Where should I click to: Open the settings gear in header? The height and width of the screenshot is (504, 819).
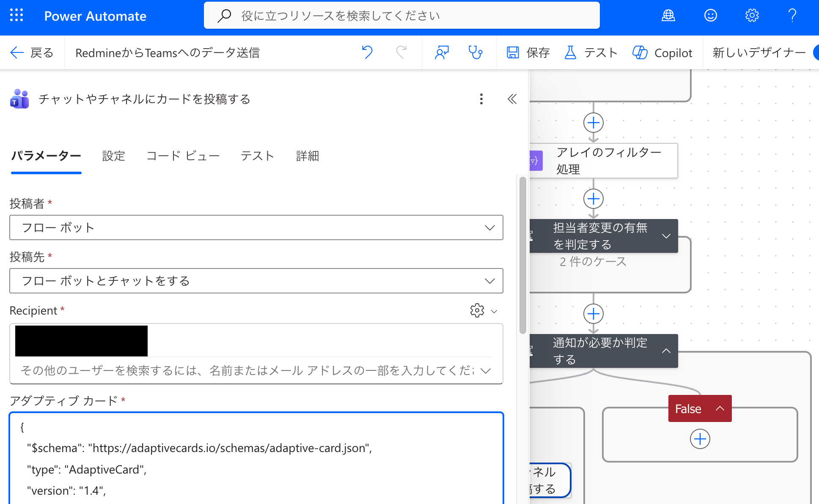752,16
